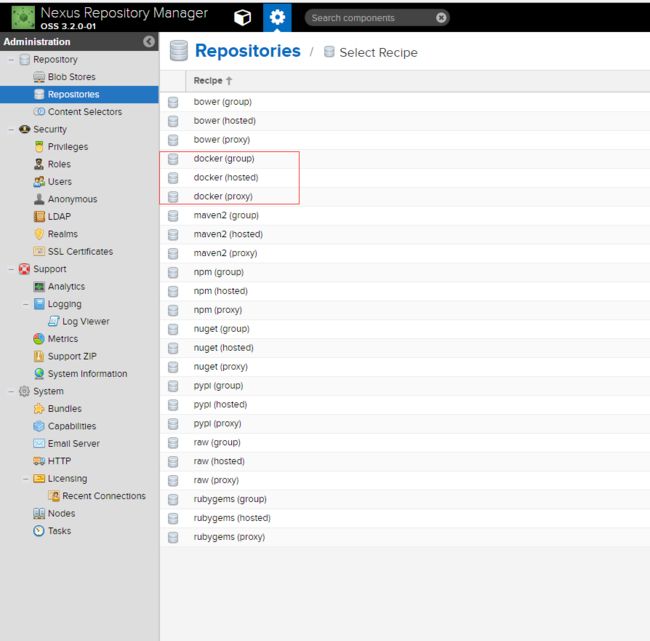650x641 pixels.
Task: Click the Roles person icon
Action: [39, 164]
